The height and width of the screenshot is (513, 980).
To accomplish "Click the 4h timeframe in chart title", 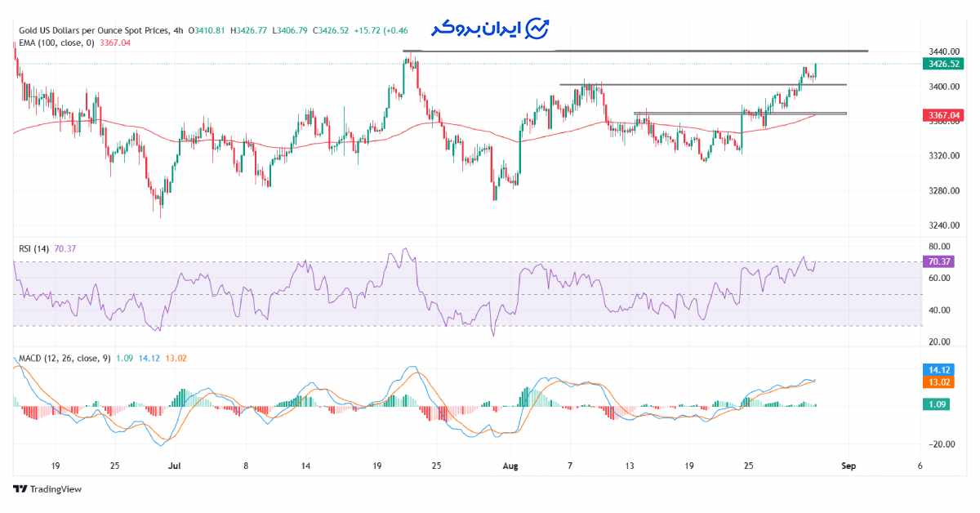I will 178,31.
